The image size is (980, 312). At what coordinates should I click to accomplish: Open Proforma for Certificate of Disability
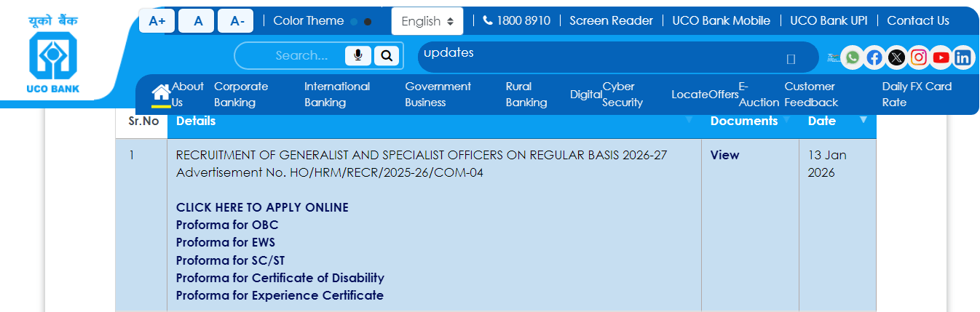pos(280,278)
